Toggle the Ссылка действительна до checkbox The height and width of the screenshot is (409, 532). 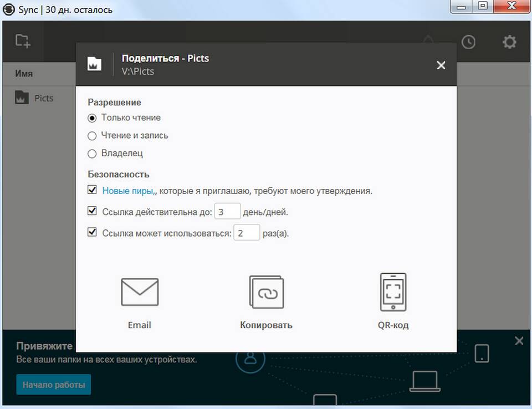tap(92, 211)
